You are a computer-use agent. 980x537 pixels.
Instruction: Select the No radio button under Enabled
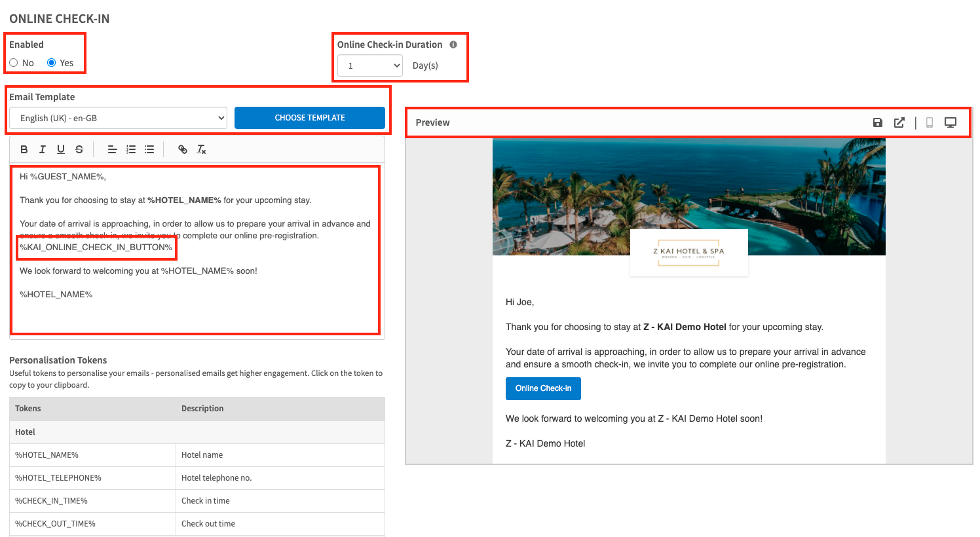coord(14,63)
